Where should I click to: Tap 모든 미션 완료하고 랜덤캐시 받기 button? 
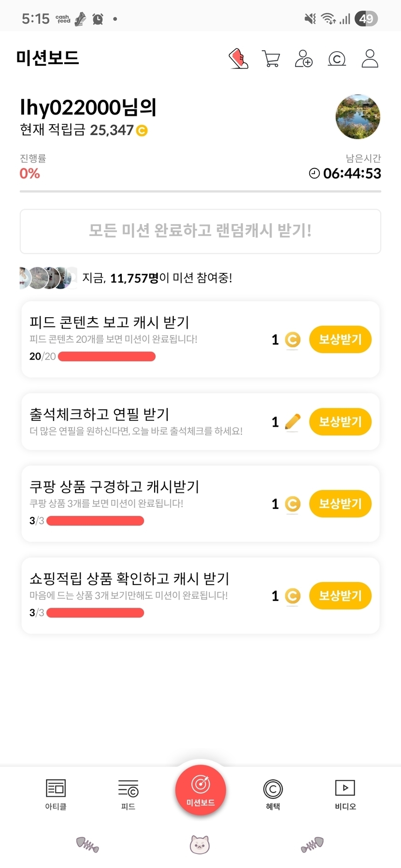(200, 231)
